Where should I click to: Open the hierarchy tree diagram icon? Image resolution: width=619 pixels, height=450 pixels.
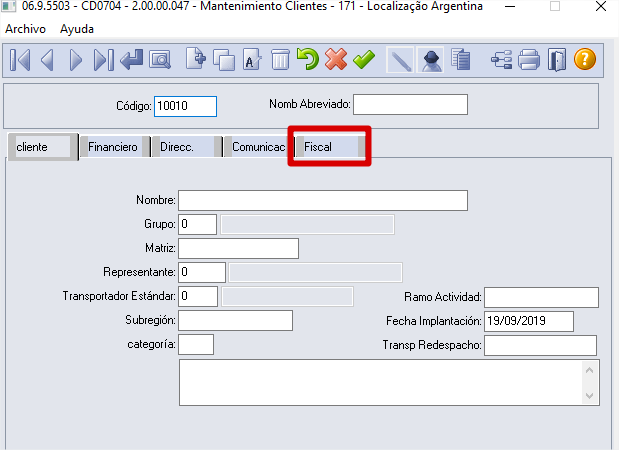[x=501, y=60]
